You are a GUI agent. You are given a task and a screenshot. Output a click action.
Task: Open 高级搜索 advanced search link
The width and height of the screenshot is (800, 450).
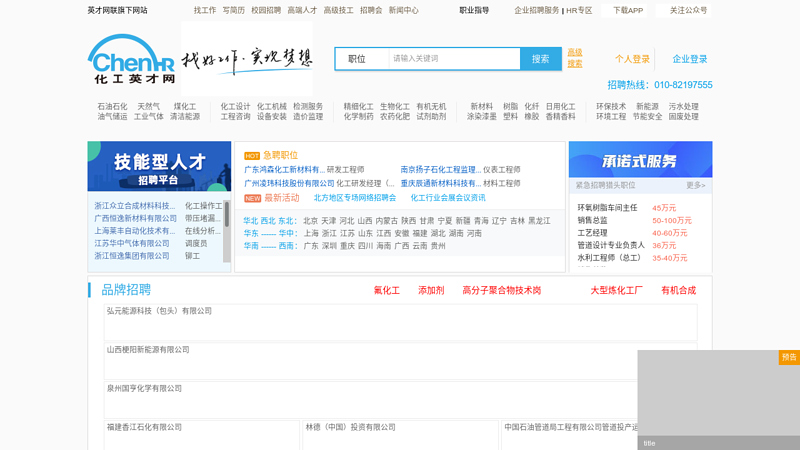pos(575,58)
